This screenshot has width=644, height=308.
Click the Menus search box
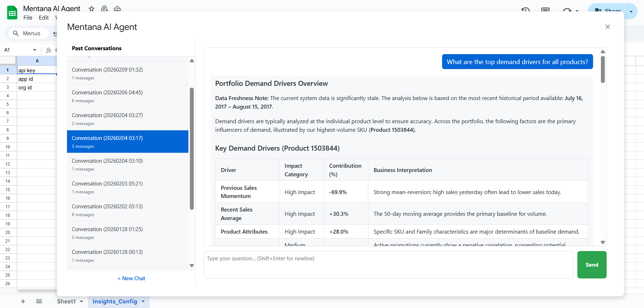(28, 33)
